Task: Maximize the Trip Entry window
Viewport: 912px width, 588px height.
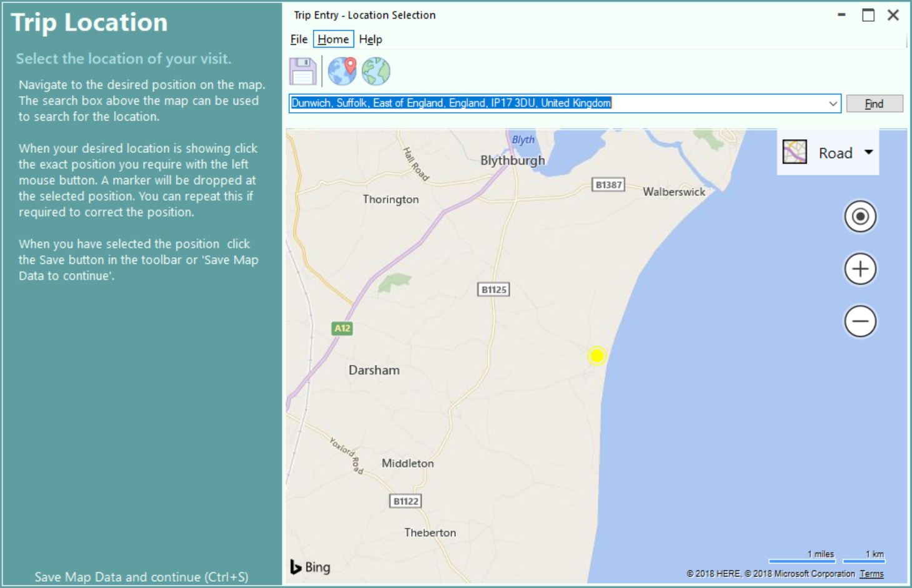Action: pos(868,15)
